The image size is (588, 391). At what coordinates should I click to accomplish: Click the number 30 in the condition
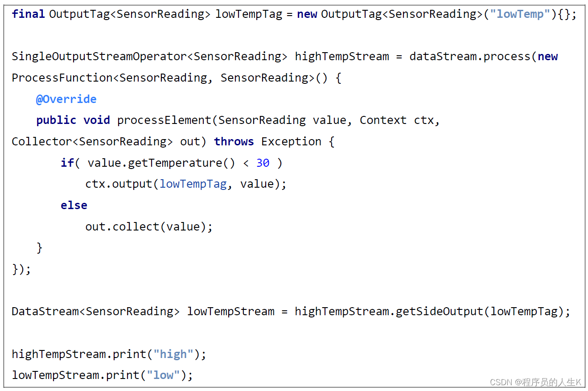click(263, 163)
